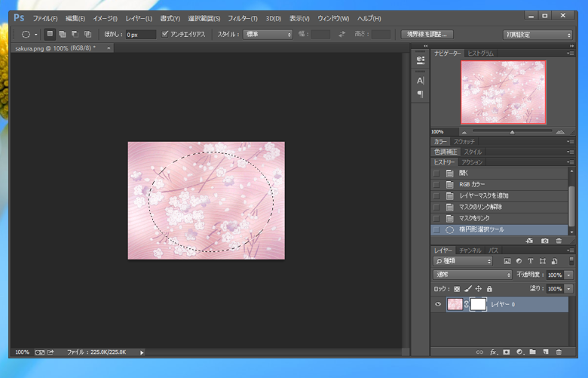
Task: Click the fx layer style icon
Action: (493, 352)
